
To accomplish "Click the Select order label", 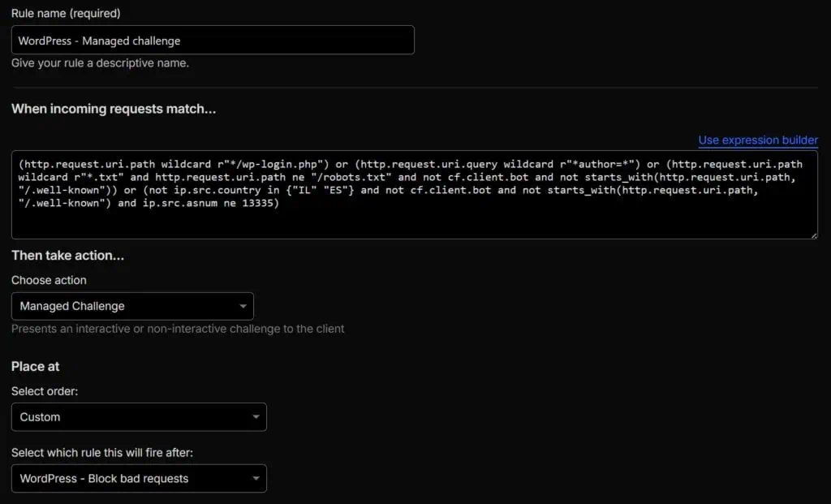I will pyautogui.click(x=46, y=391).
